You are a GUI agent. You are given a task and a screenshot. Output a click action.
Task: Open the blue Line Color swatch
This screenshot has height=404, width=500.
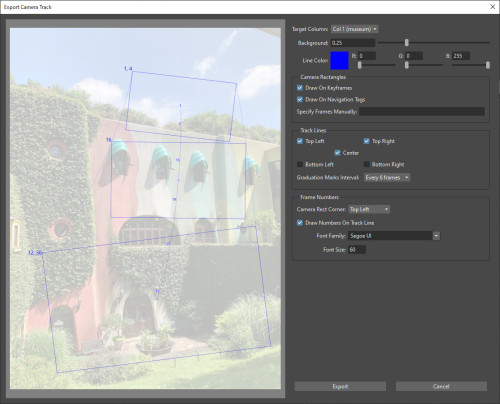point(339,60)
